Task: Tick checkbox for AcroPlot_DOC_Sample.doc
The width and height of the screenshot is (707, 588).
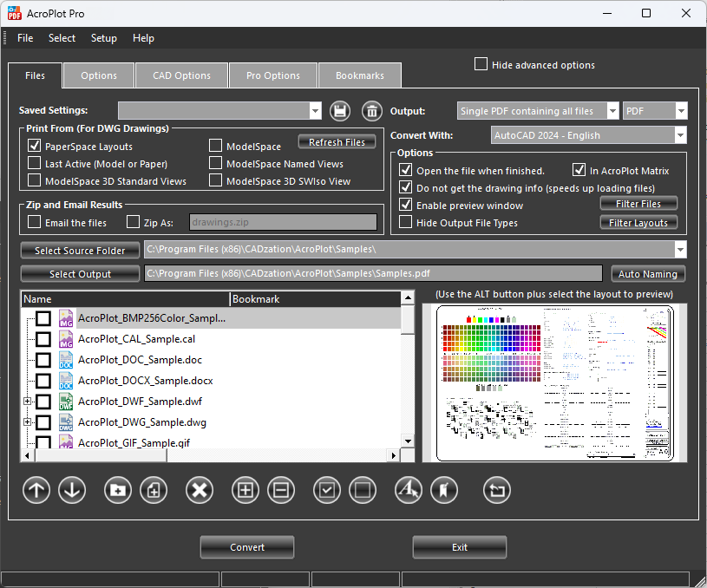Action: (43, 360)
